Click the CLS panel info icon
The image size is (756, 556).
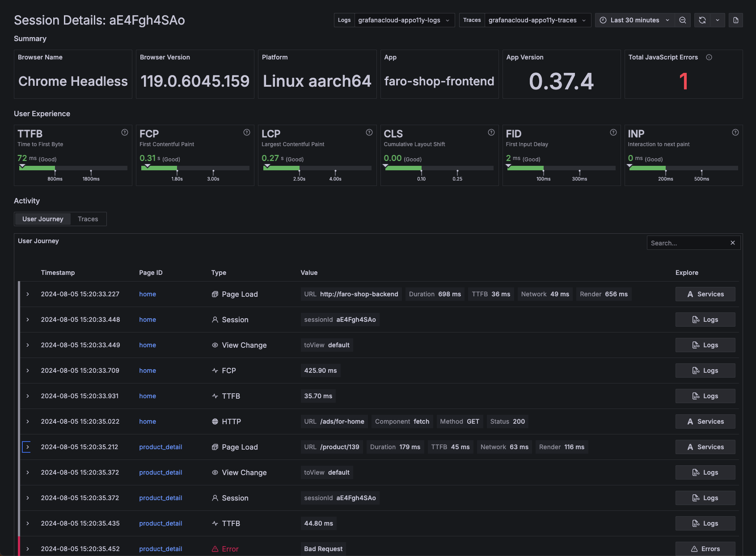491,132
